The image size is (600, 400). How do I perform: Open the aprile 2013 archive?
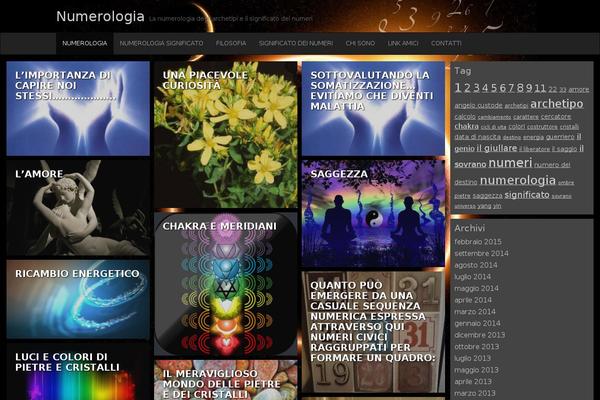pyautogui.click(x=473, y=382)
